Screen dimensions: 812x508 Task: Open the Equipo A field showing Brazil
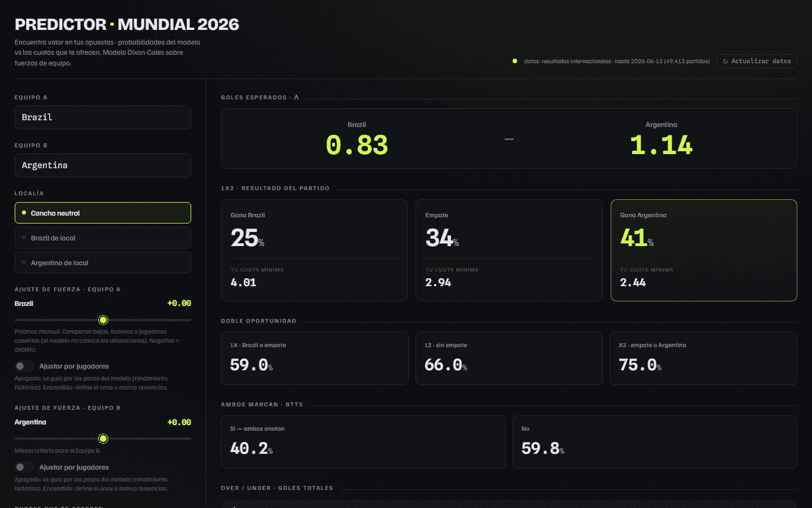click(x=103, y=117)
